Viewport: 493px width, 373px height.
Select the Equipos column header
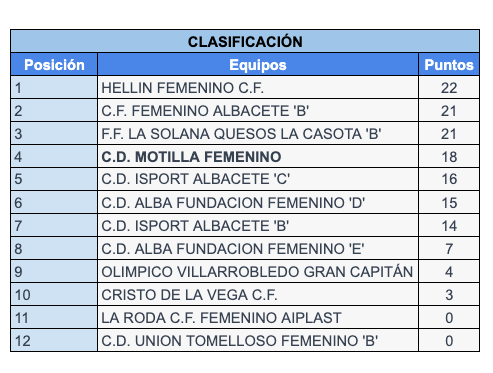pos(258,65)
